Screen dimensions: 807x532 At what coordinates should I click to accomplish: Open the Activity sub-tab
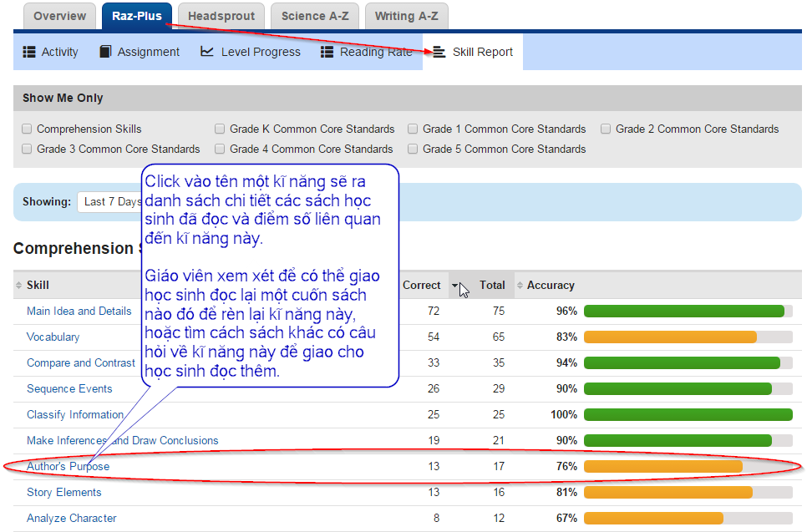coord(51,52)
